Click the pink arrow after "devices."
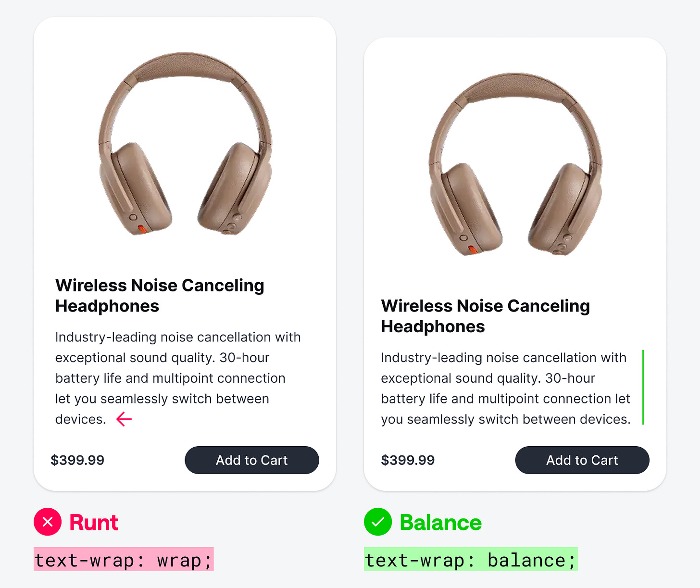Image resolution: width=700 pixels, height=588 pixels. coord(124,419)
